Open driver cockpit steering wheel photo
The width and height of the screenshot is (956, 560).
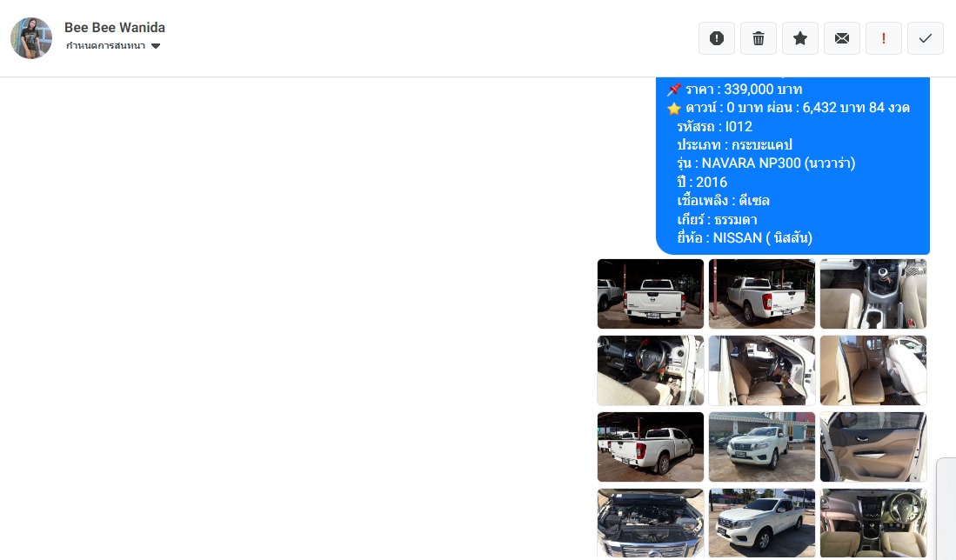(873, 523)
